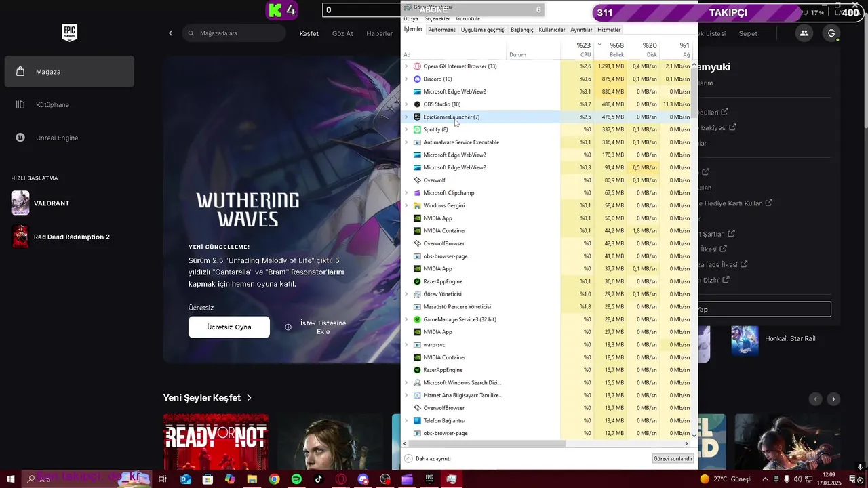Sort processes by the Disk column
This screenshot has height=488, width=868.
point(644,49)
